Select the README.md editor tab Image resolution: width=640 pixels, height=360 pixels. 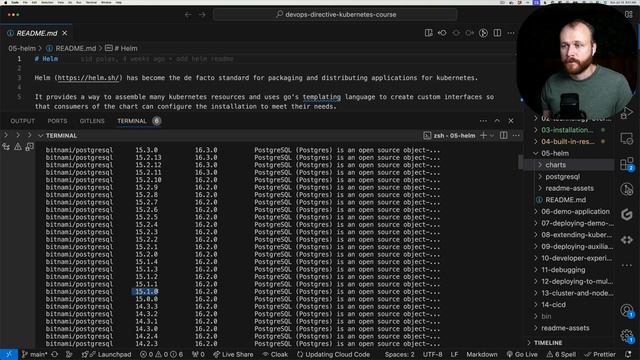[x=37, y=33]
